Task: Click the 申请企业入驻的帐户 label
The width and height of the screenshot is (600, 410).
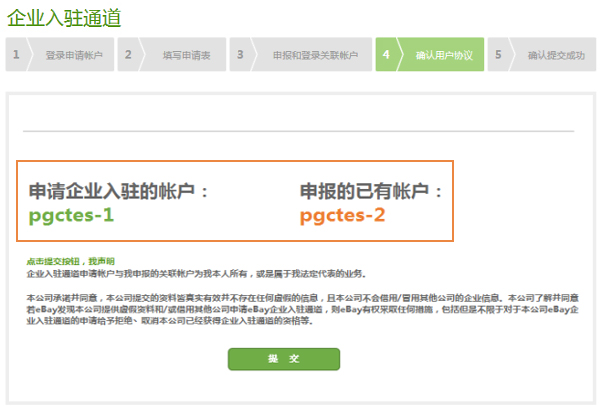Action: coord(119,191)
